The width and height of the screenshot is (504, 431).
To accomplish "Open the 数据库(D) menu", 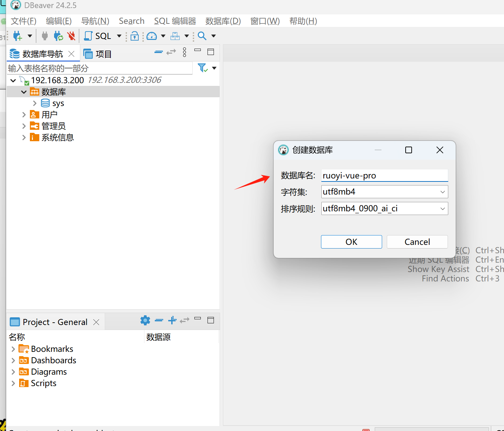I will tap(223, 21).
